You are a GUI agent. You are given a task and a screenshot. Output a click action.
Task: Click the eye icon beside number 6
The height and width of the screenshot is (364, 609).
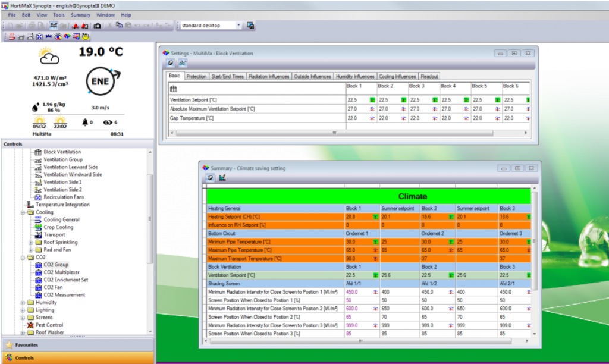point(108,123)
